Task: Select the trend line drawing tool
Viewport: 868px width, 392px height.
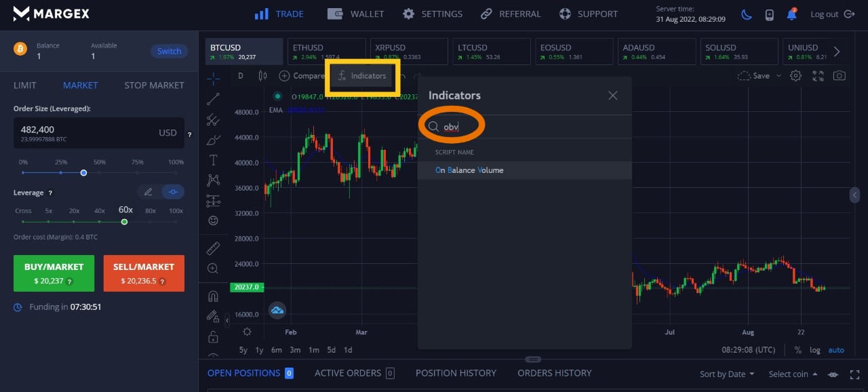Action: (x=213, y=98)
